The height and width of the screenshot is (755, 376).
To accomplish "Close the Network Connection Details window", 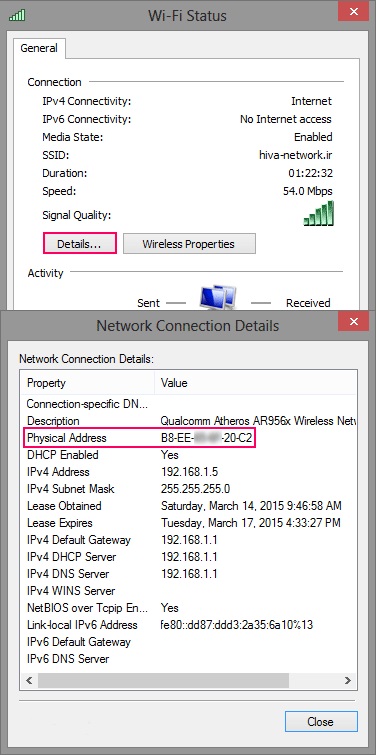I will 353,321.
